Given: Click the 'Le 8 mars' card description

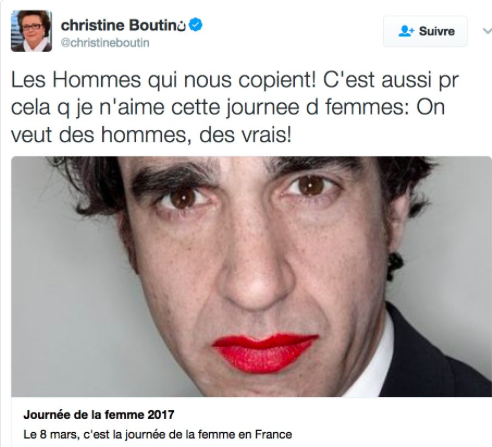Looking at the screenshot, I should click(x=158, y=434).
